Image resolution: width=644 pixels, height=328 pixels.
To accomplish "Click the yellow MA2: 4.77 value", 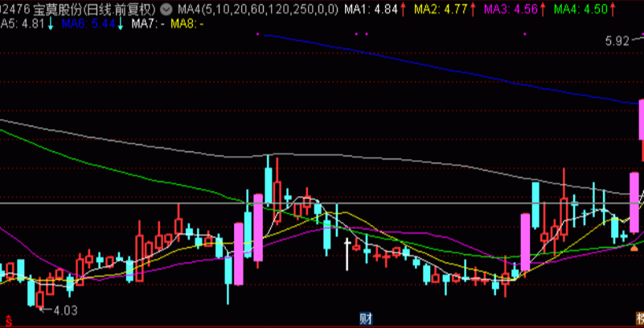I will click(441, 9).
